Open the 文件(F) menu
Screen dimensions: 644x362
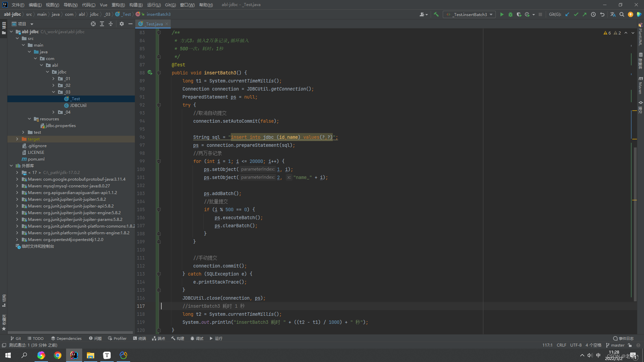click(18, 5)
